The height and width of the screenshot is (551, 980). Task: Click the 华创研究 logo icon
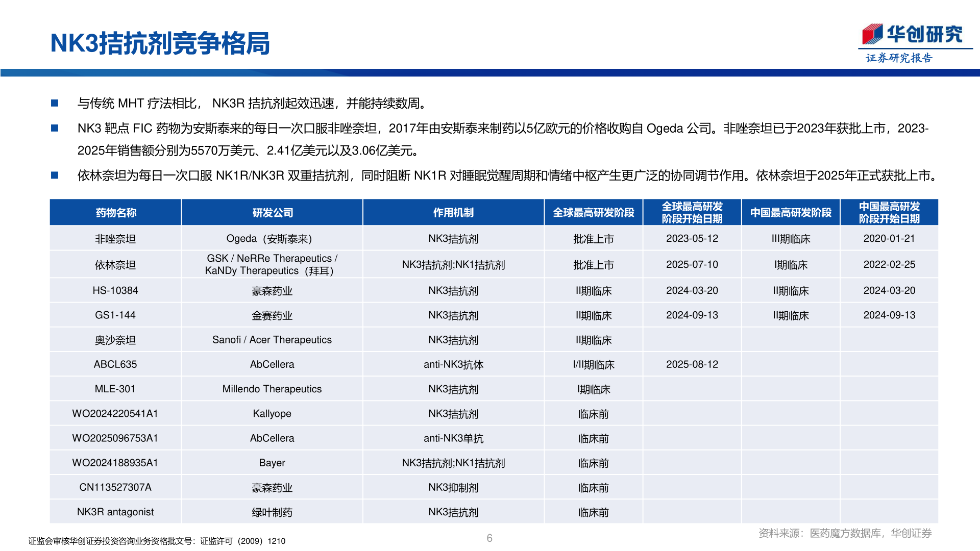pyautogui.click(x=872, y=34)
